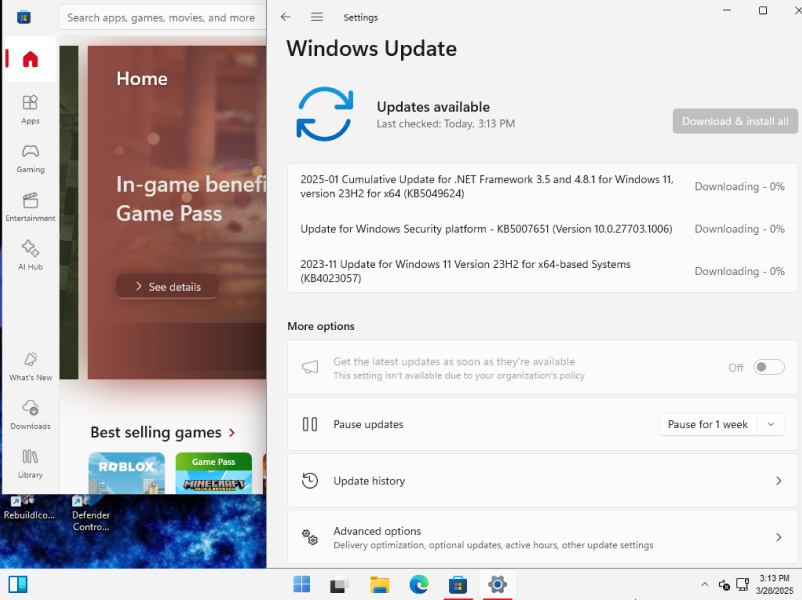
Task: Maximize the Settings window
Action: [x=763, y=10]
